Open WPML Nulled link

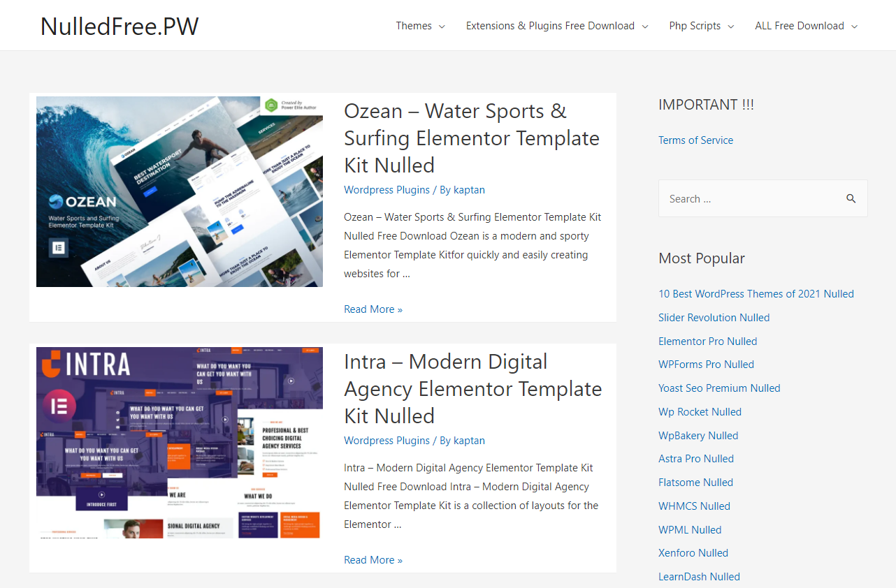coord(690,530)
